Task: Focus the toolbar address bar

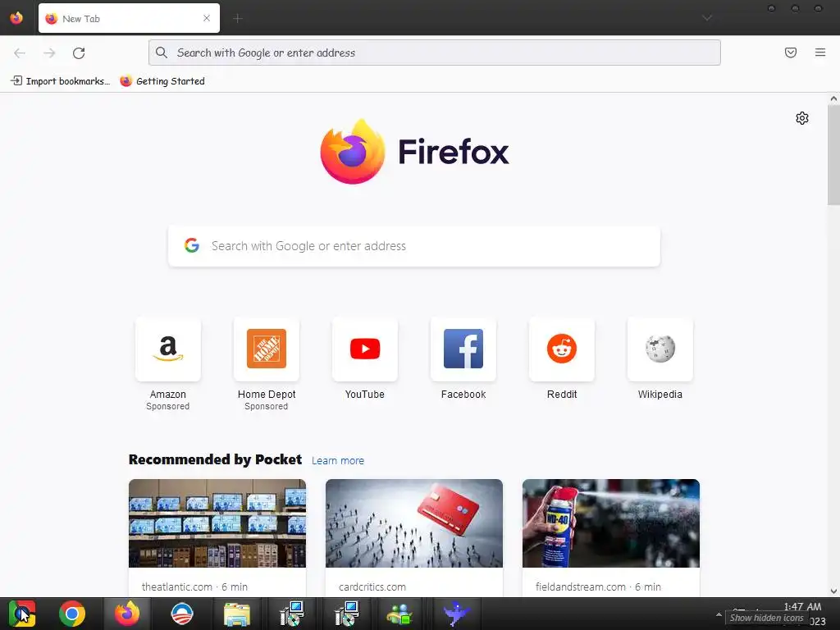Action: click(x=435, y=52)
